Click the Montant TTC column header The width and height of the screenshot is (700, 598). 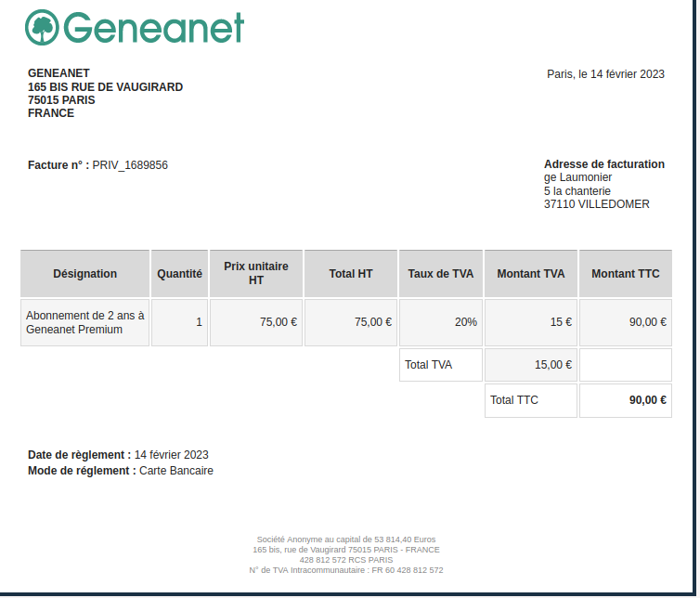626,274
